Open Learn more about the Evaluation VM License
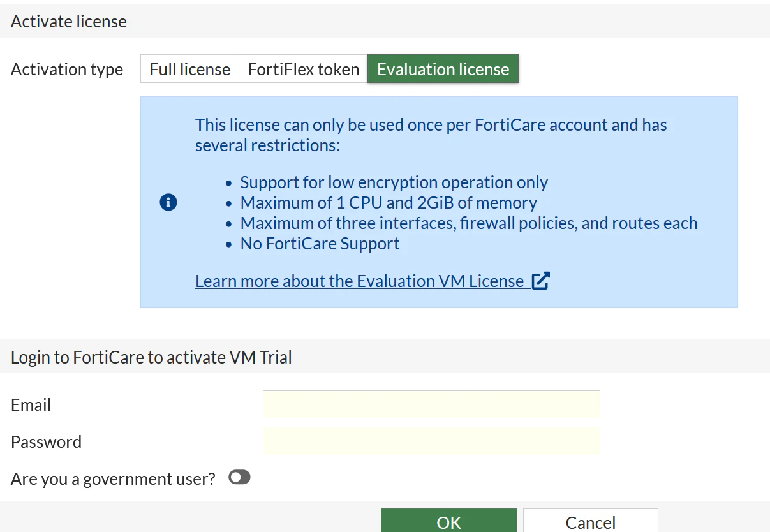 (x=360, y=281)
